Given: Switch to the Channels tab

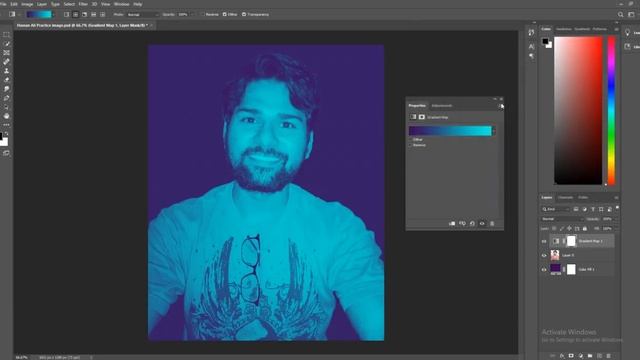Looking at the screenshot, I should tap(565, 198).
